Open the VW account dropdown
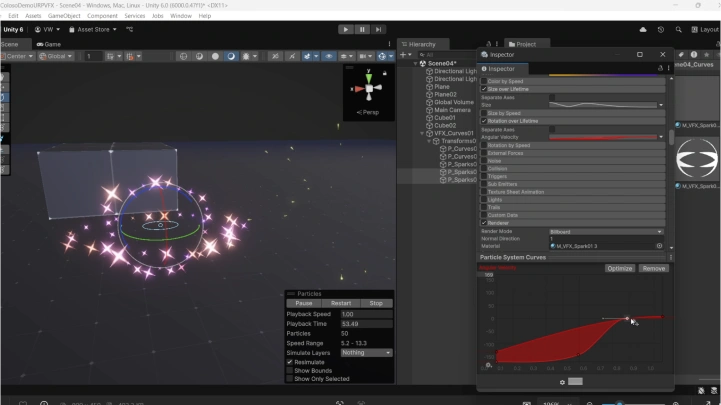Image resolution: width=721 pixels, height=405 pixels. tap(47, 29)
